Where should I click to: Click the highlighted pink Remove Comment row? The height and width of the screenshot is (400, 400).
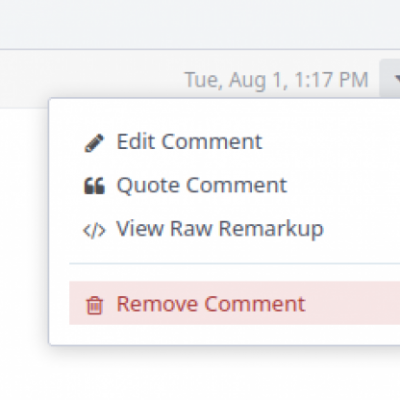coord(235,303)
